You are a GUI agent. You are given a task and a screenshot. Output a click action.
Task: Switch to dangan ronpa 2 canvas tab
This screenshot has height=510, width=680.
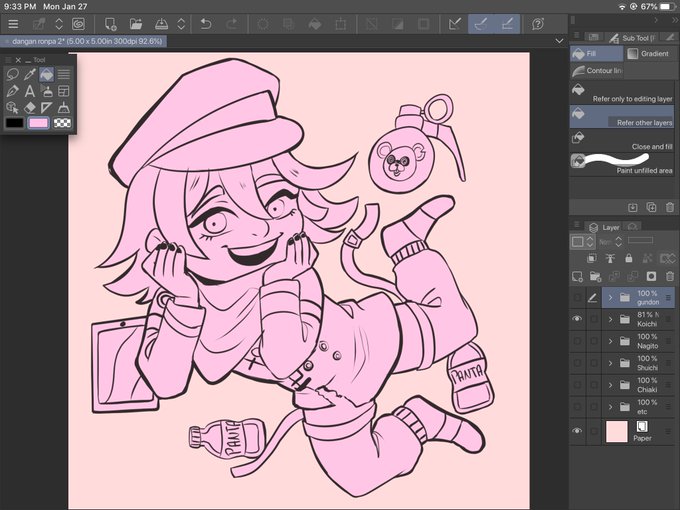coord(83,41)
